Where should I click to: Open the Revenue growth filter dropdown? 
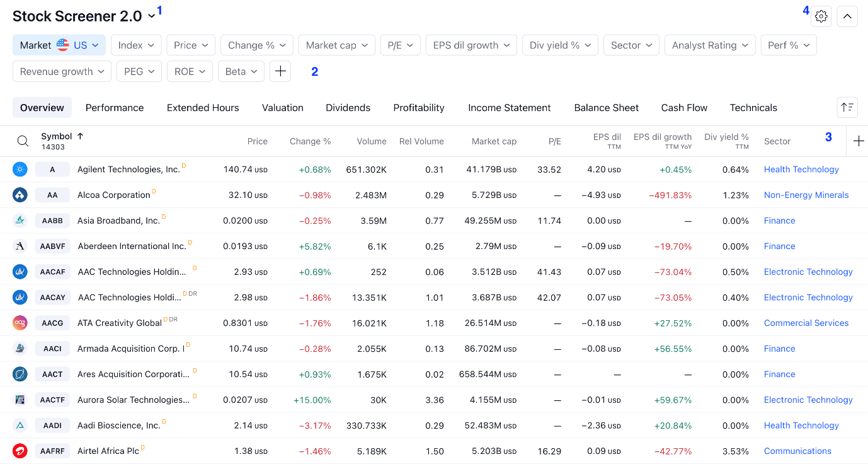click(62, 71)
